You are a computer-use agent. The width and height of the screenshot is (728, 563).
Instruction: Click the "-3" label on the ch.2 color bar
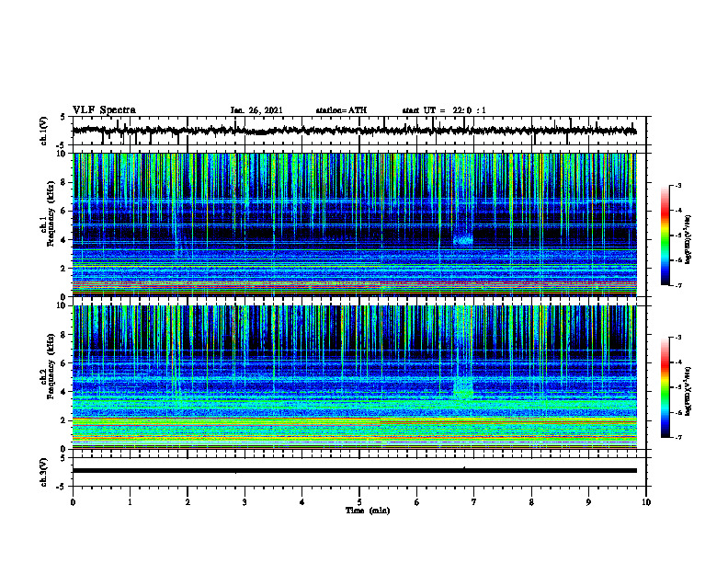tap(677, 338)
